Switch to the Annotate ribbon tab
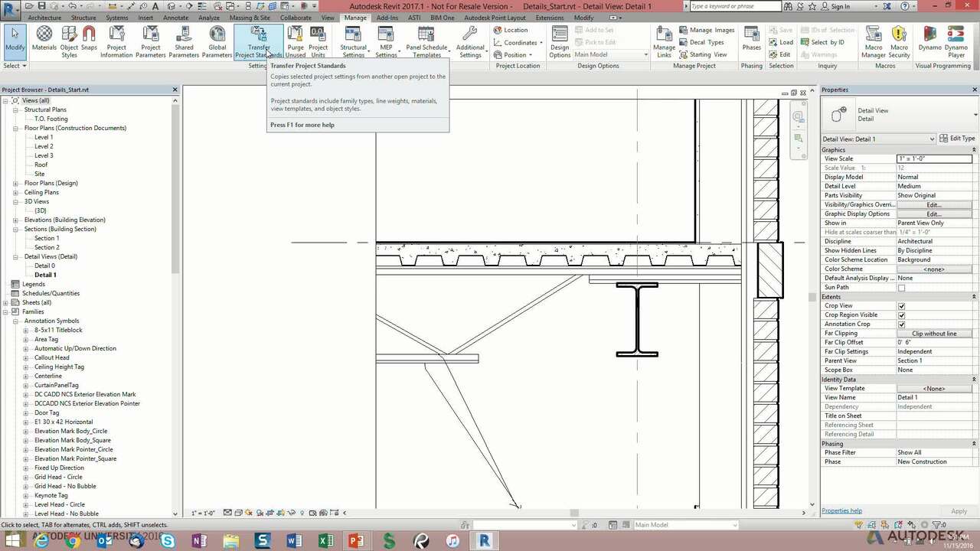The image size is (980, 551). 175,18
